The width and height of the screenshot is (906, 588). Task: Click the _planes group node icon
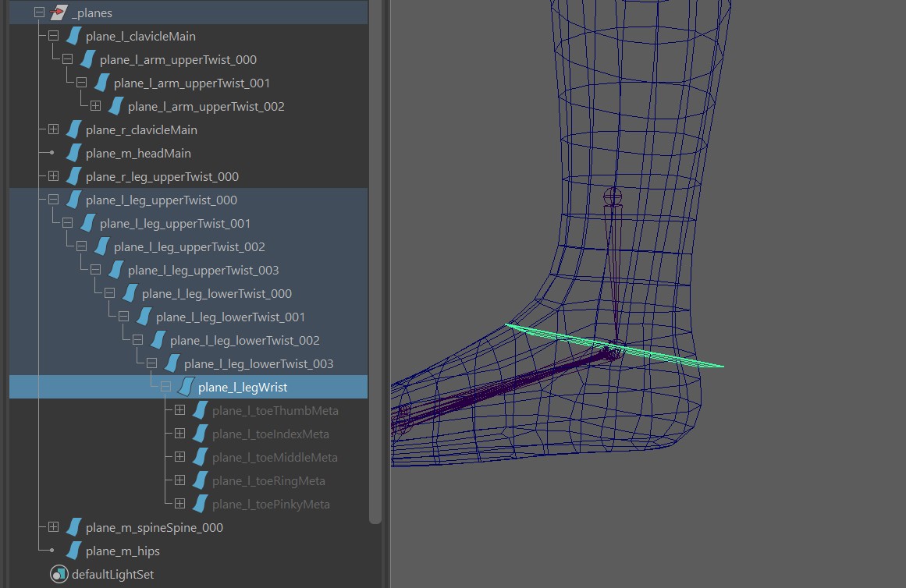click(59, 12)
